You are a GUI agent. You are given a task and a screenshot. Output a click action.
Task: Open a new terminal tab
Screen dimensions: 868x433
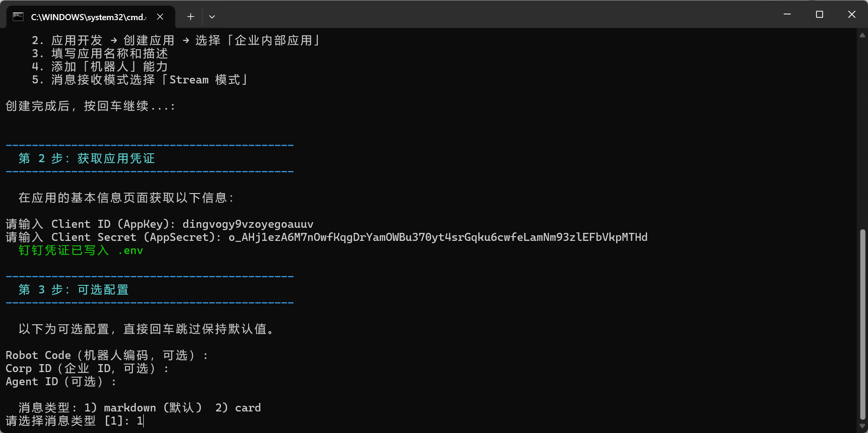click(x=191, y=17)
